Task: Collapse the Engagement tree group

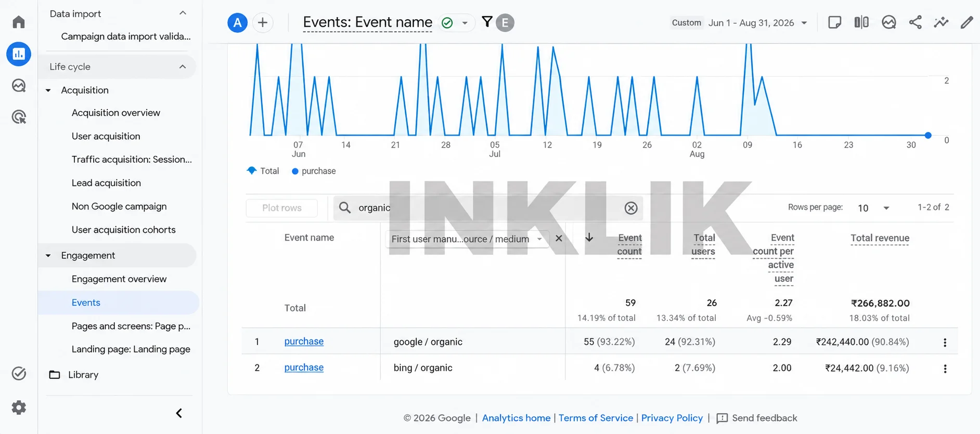Action: click(48, 256)
